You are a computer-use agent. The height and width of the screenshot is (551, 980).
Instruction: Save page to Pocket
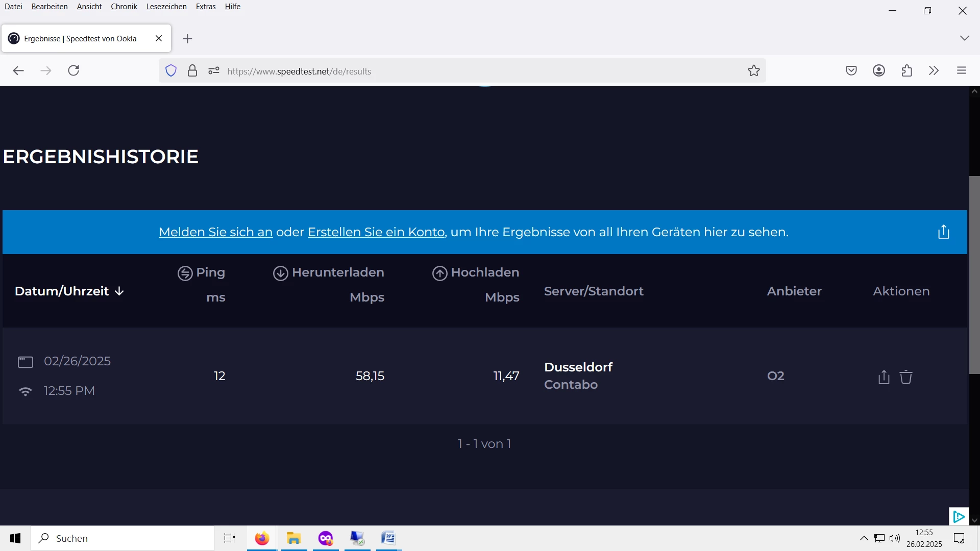tap(851, 71)
